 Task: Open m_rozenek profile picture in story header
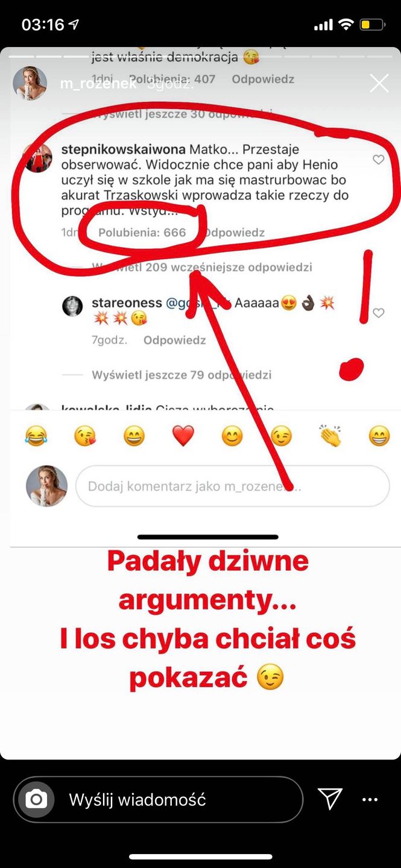[30, 83]
